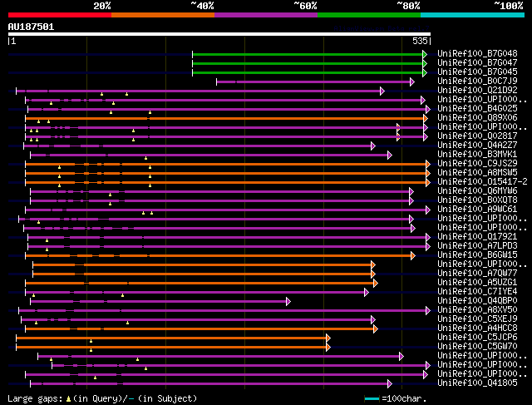Click the orange alignment bar of UniRef100_A5UZG1
Viewport: 532px width, 405px height.
[200, 283]
